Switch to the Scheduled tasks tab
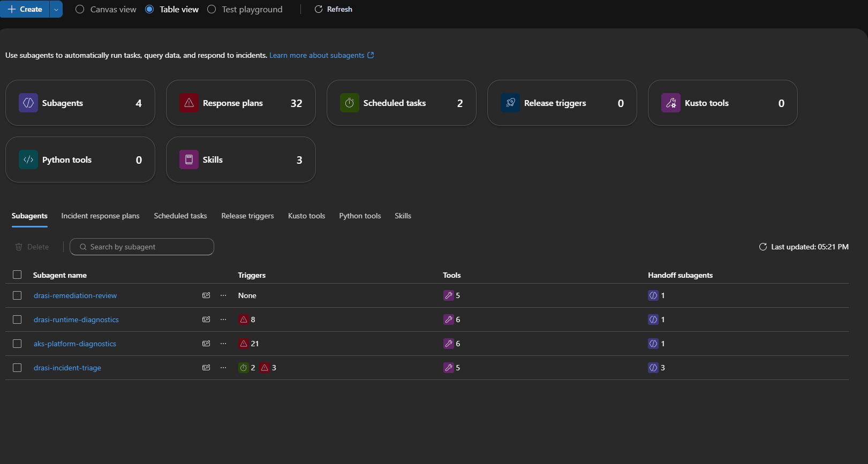Screen dimensions: 868x464 coord(180,216)
